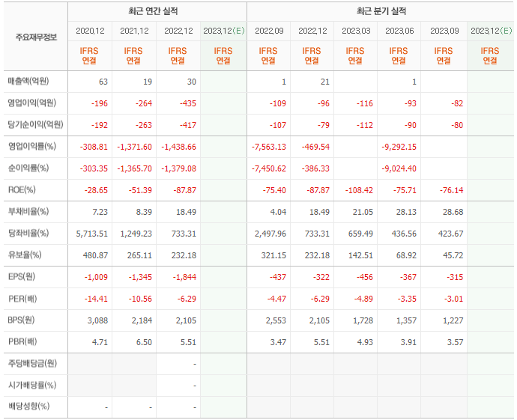Click the net income value -79
This screenshot has width=517, height=420.
[x=323, y=125]
